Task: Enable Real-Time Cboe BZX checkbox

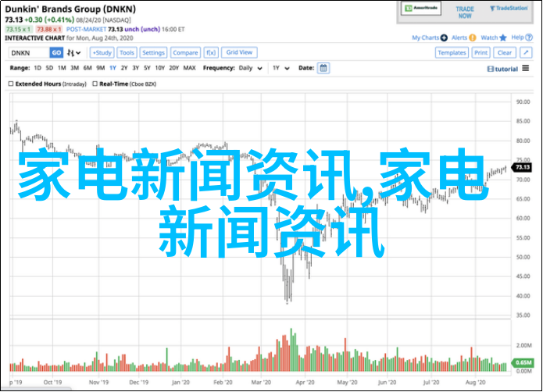Action: 95,84
